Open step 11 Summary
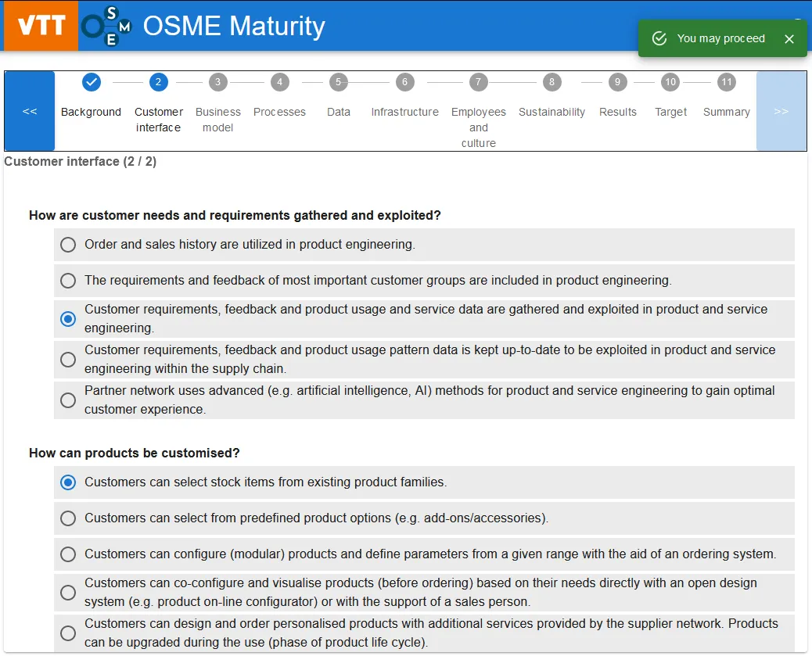This screenshot has width=812, height=656. [x=727, y=82]
